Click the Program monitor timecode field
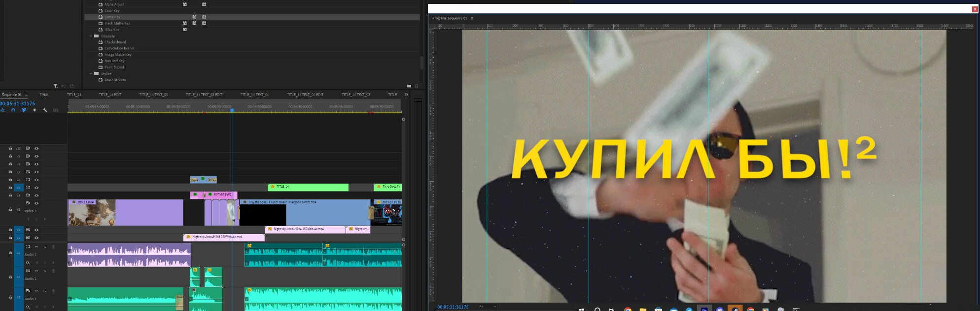 click(453, 307)
